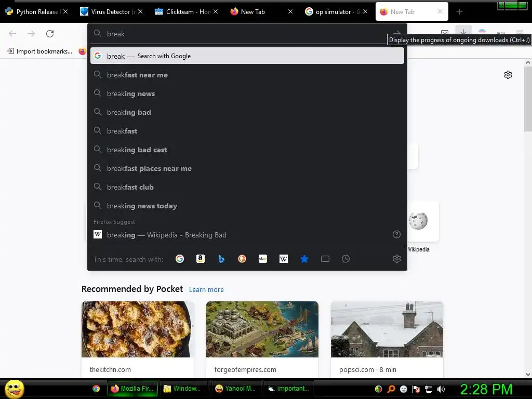The width and height of the screenshot is (532, 399).
Task: Go back to previous page
Action: pos(12,34)
